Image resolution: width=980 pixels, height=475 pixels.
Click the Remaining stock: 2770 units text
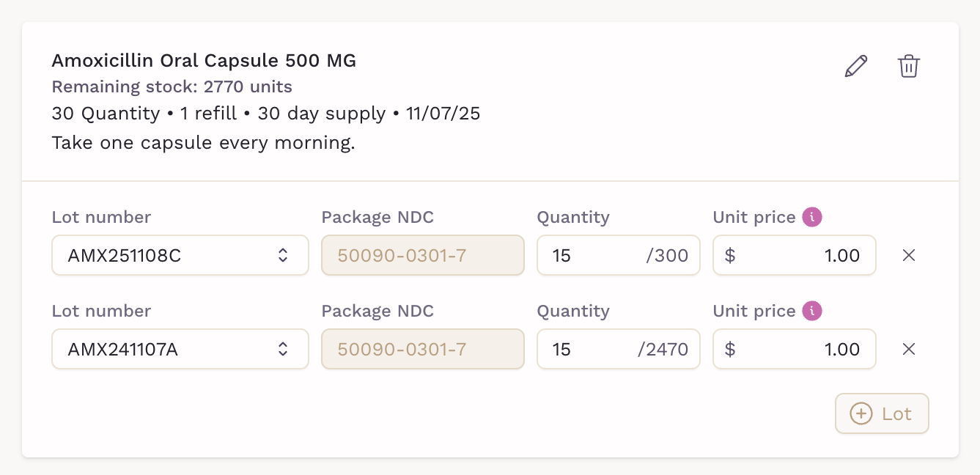click(x=172, y=87)
